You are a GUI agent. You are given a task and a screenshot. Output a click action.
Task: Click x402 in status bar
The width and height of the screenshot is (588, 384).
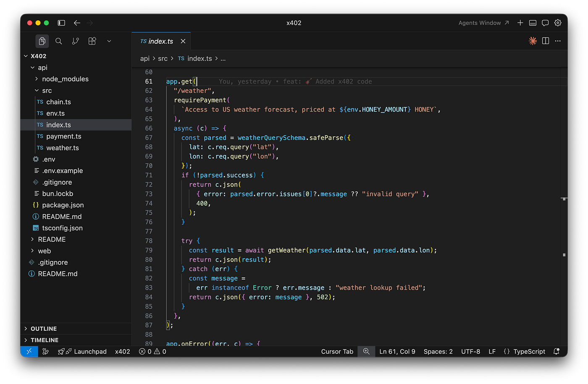123,351
